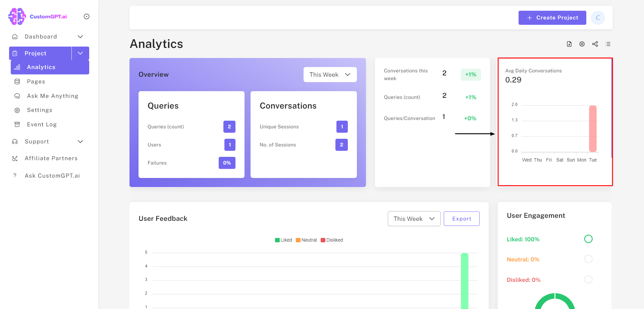Screen dimensions: 644x309
Task: Click the User Engagement heading
Action: [536, 215]
